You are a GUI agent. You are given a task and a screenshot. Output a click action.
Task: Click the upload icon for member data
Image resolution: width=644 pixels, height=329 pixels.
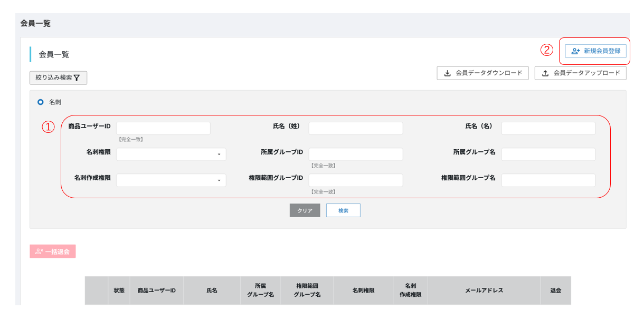click(x=546, y=73)
